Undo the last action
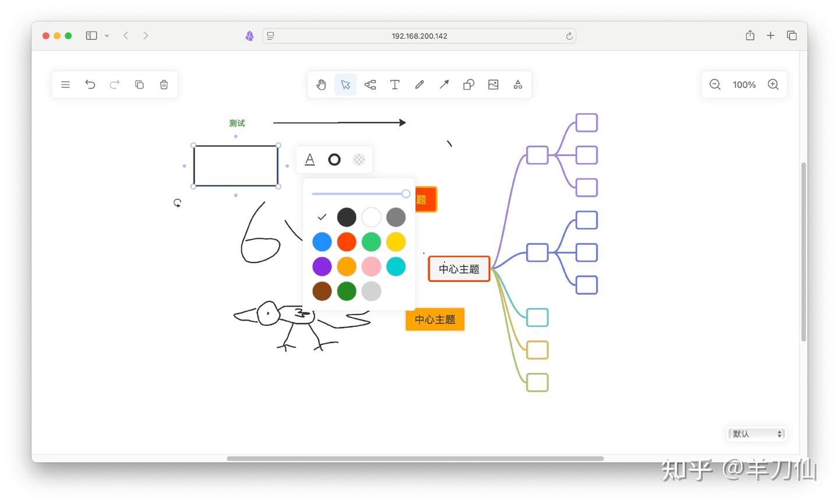Viewport: 839px width, 504px height. click(x=90, y=84)
